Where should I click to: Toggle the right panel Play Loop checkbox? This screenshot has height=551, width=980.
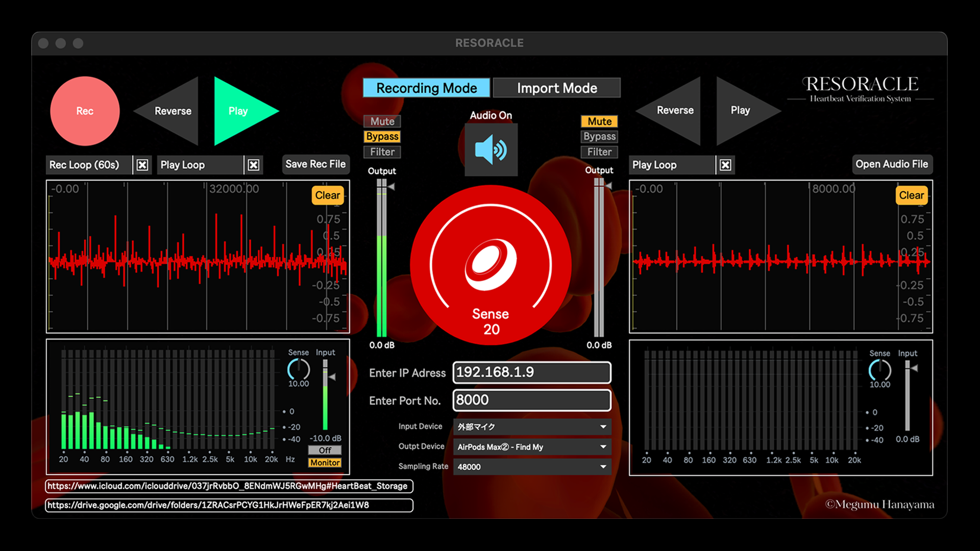pos(725,165)
